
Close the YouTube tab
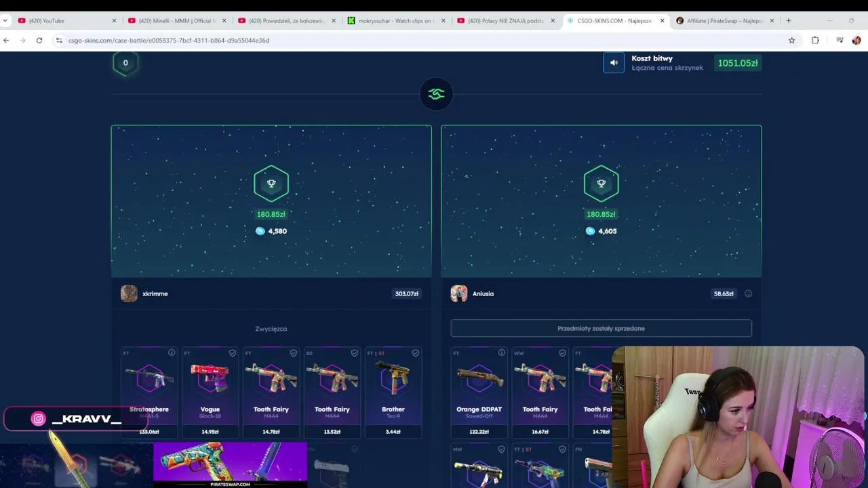point(114,20)
